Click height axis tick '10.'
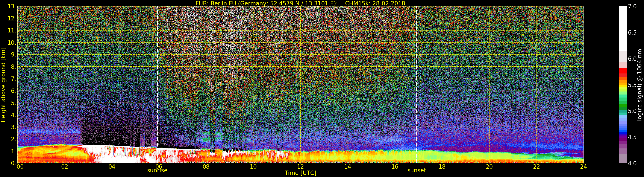Image resolution: width=644 pixels, height=177 pixels. tap(12, 43)
